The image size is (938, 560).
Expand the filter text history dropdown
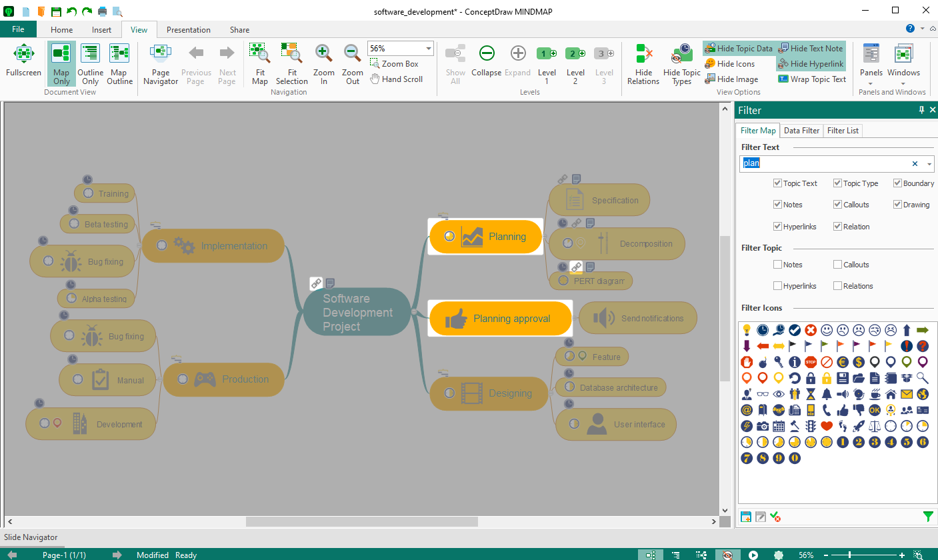pos(929,164)
